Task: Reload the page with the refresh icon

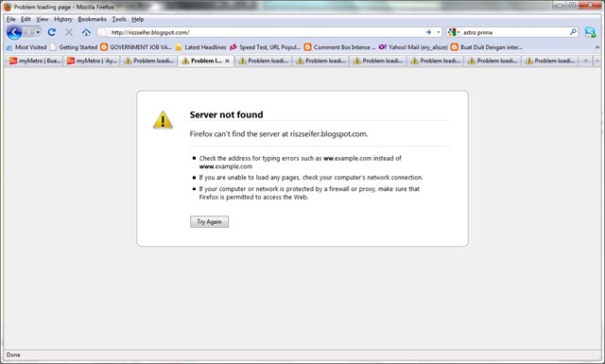Action: (52, 32)
